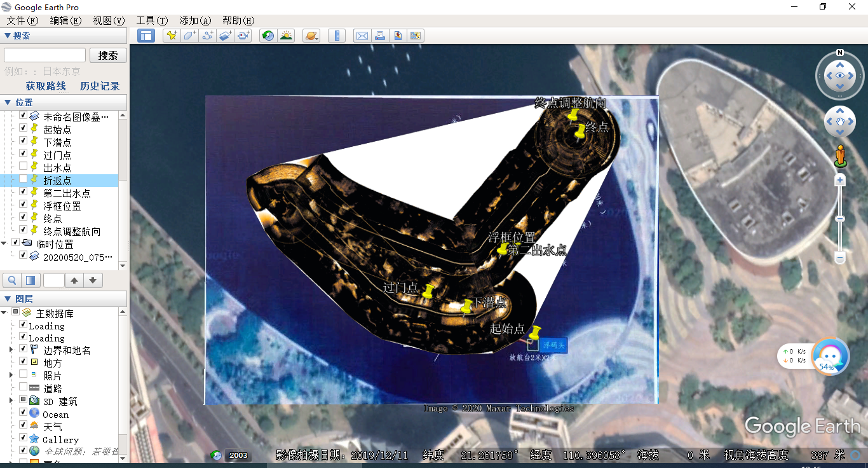Open the historical imagery clock tool
Image resolution: width=868 pixels, height=468 pixels.
268,36
